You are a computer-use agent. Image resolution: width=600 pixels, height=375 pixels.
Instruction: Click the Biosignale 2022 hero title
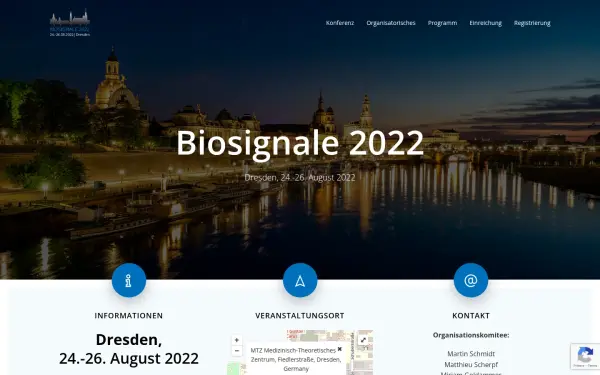[x=300, y=143]
